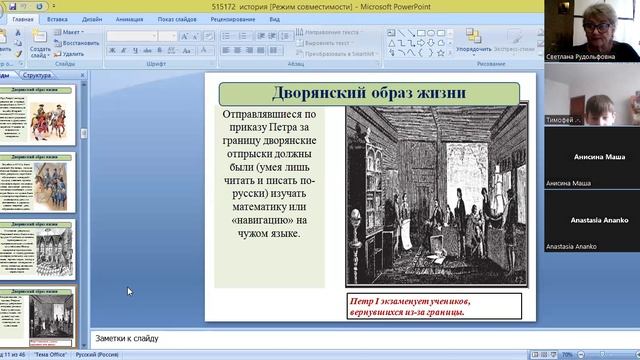Open the Customize Quick Access Toolbar arrow
The image size is (640, 360).
(54, 7)
